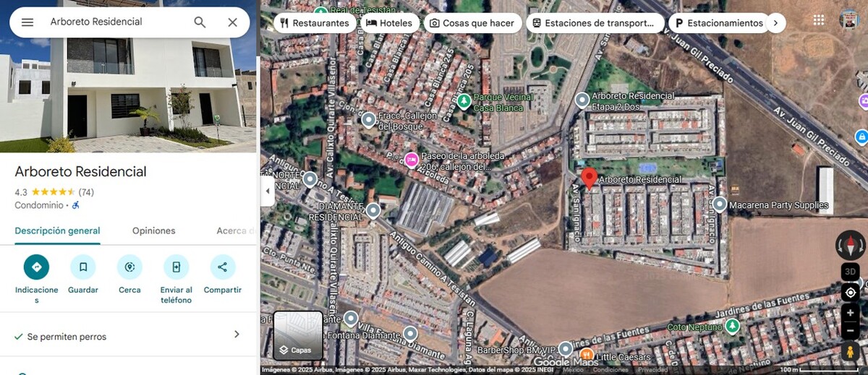Screen dimensions: 868x375
Task: Clear the search with X icon
Action: click(x=232, y=22)
